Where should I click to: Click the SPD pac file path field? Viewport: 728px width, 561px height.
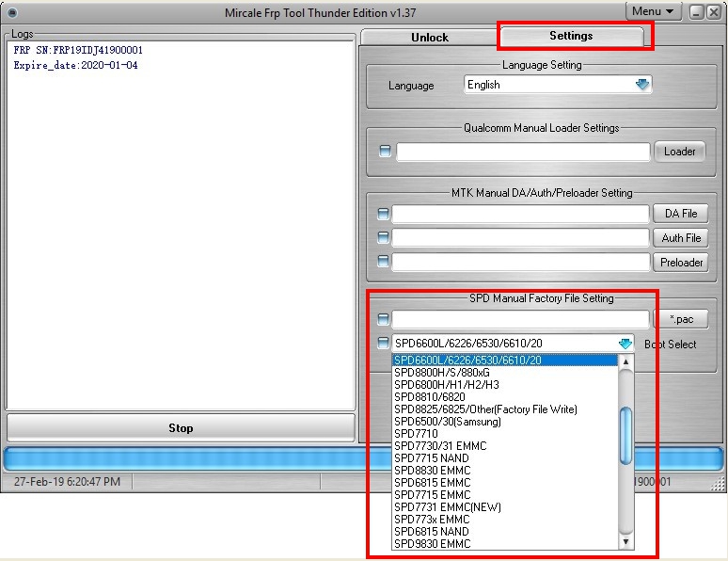(x=520, y=319)
